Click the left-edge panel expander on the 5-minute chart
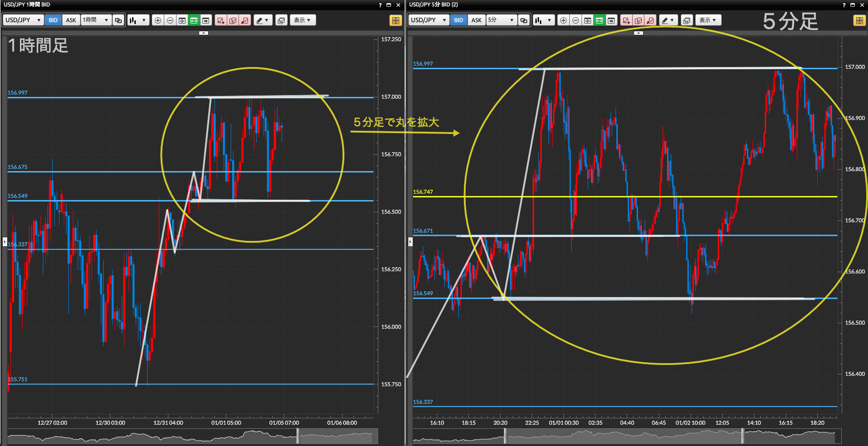The width and height of the screenshot is (868, 446). (x=410, y=242)
